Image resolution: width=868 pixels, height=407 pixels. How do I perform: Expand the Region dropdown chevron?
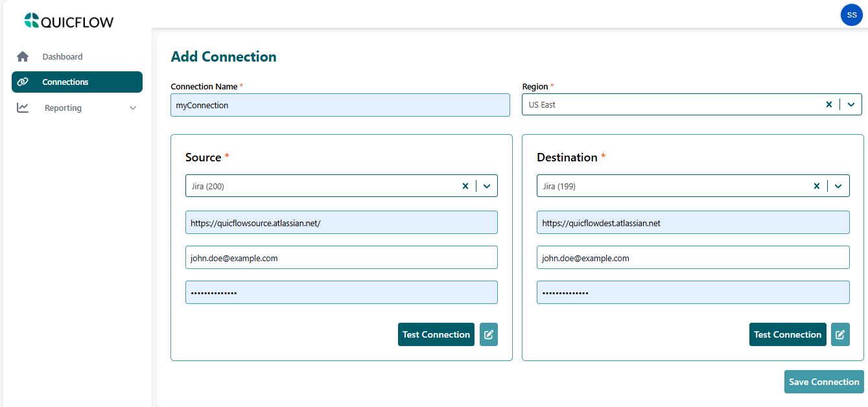[x=851, y=104]
